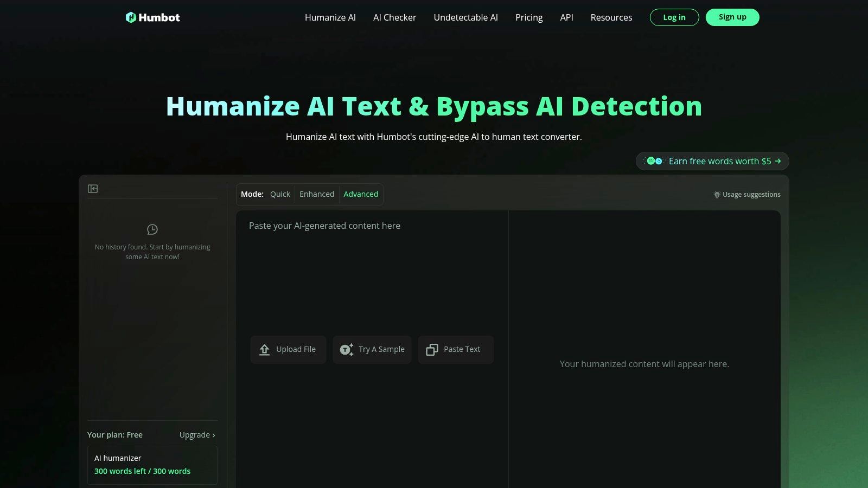Image resolution: width=868 pixels, height=488 pixels.
Task: Open Usage suggestions
Action: point(747,195)
